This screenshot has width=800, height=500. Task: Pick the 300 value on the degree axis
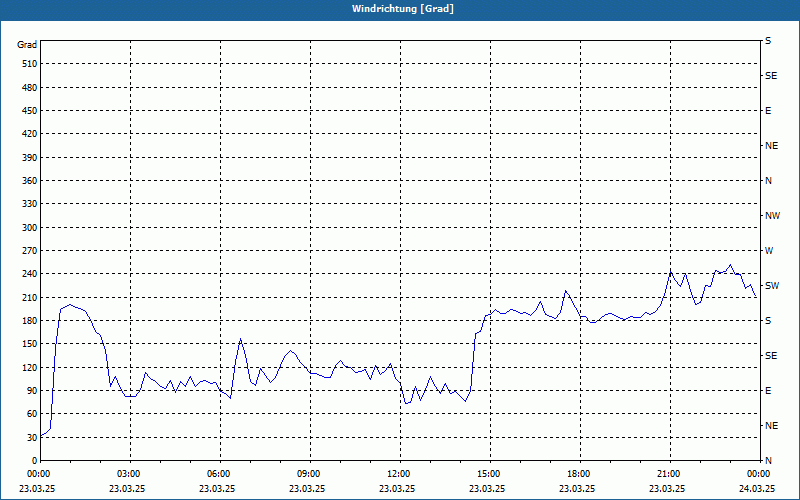30,227
